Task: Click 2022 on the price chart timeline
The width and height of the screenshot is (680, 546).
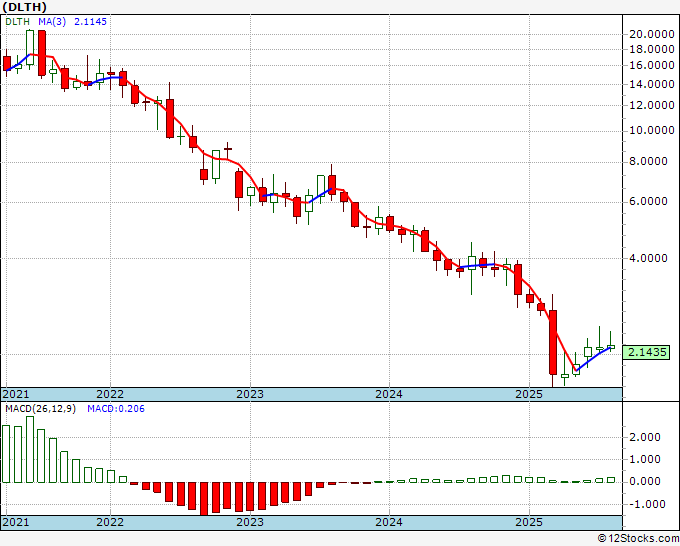Action: pyautogui.click(x=110, y=394)
